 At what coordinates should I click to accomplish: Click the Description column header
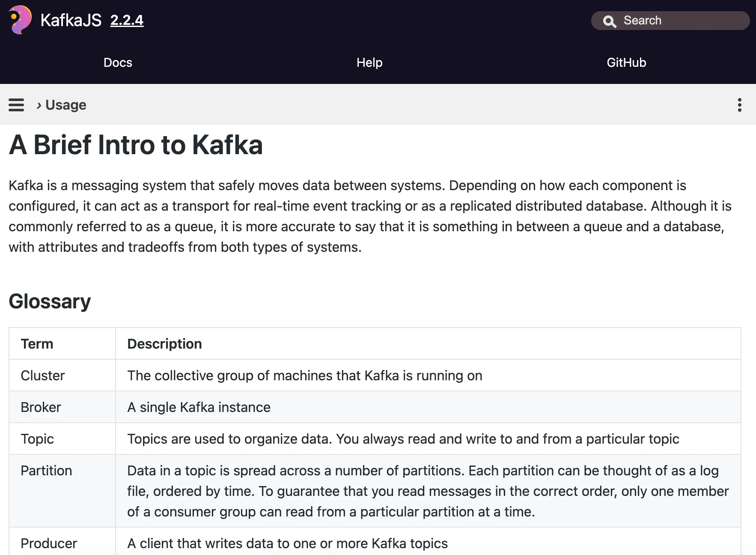(164, 344)
